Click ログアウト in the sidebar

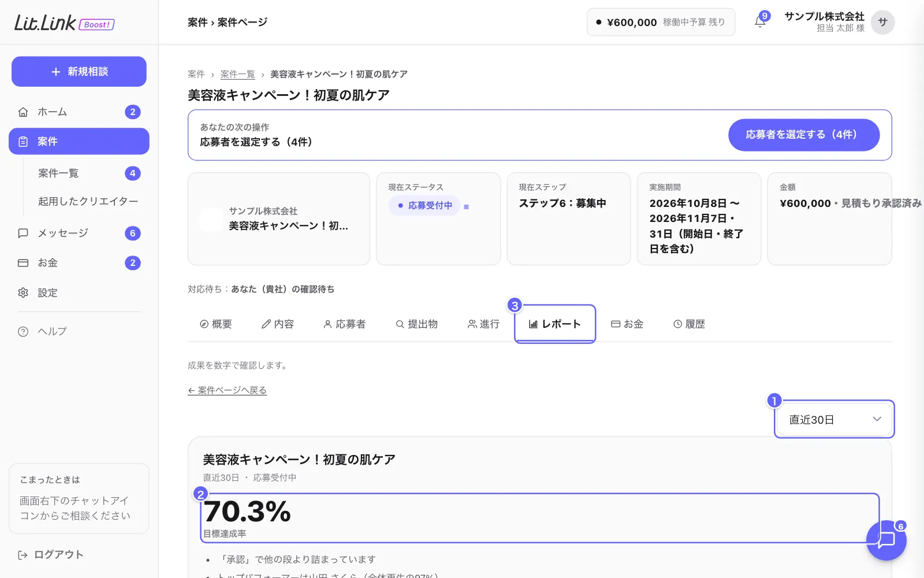(x=51, y=555)
